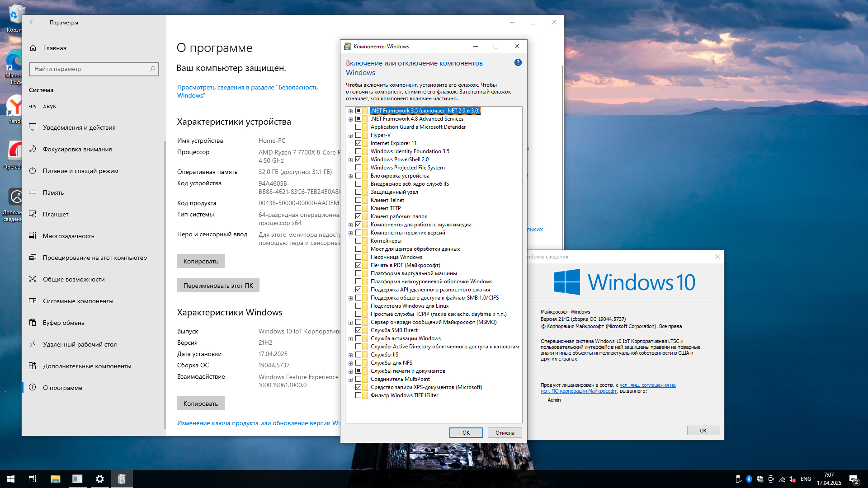
Task: Click the 'Найти параметр' search field
Action: 90,69
